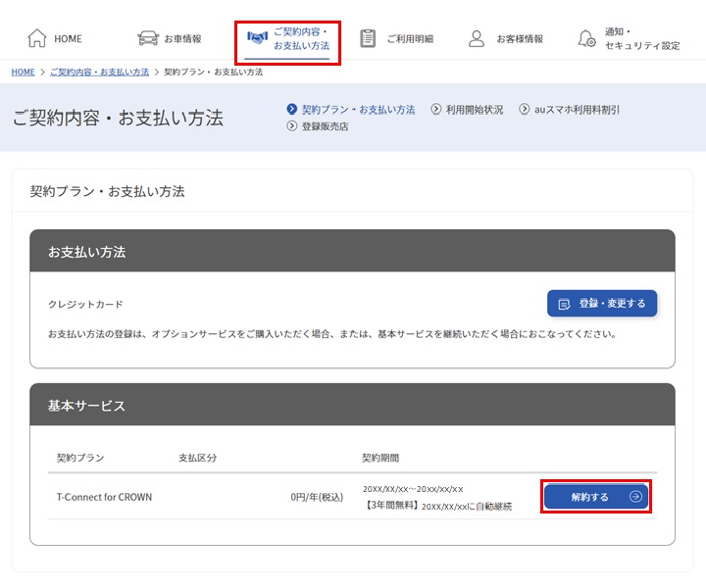Open 通知・セキュリティ設定 menu item
The width and height of the screenshot is (706, 588).
pyautogui.click(x=630, y=38)
